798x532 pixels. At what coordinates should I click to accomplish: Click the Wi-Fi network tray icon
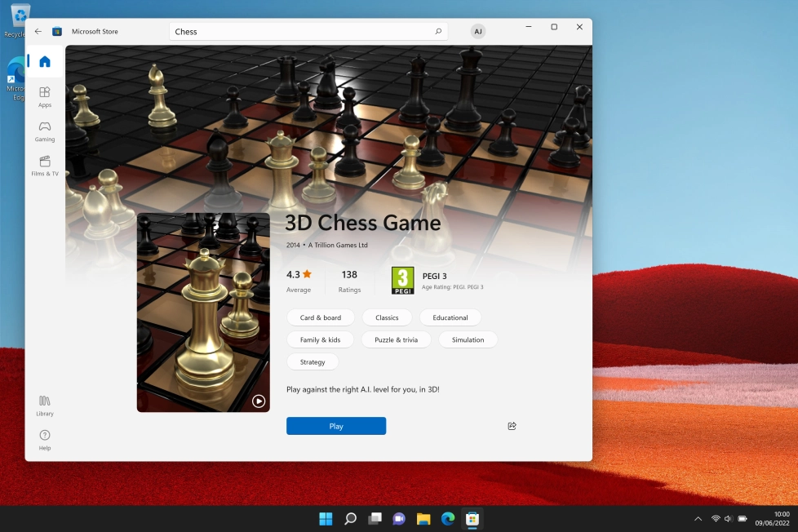[716, 519]
